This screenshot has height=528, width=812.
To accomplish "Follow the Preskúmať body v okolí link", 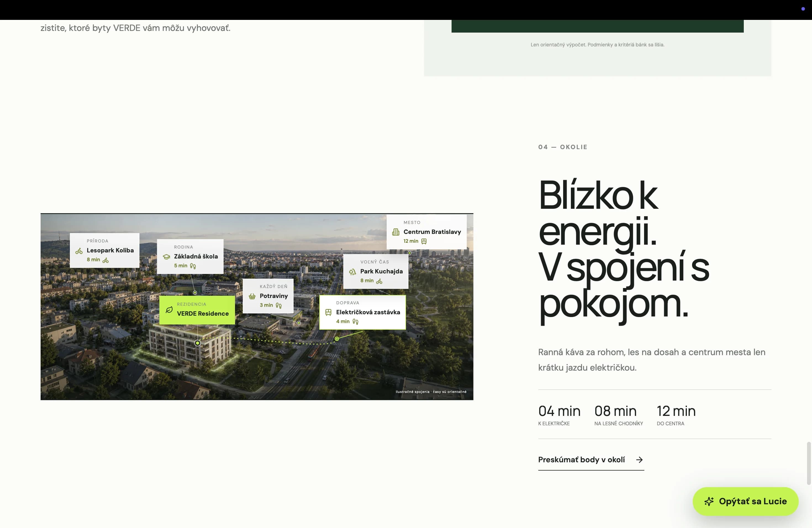I will pos(591,460).
